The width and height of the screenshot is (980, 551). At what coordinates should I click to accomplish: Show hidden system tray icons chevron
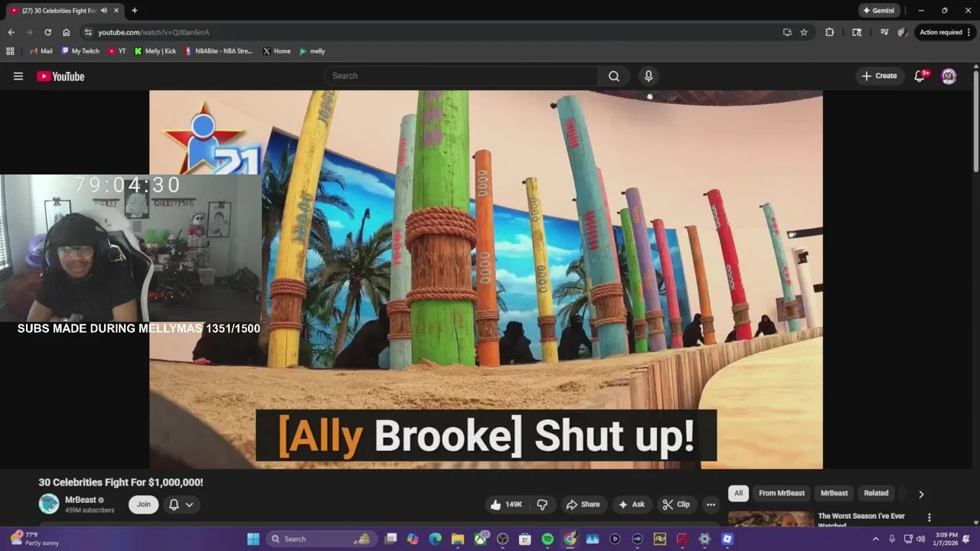[x=876, y=539]
